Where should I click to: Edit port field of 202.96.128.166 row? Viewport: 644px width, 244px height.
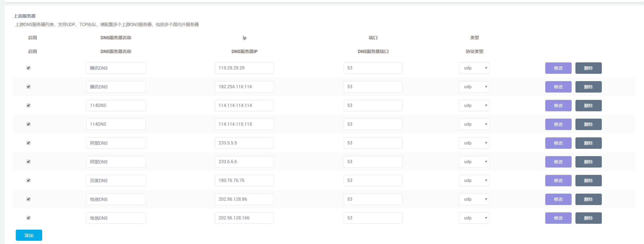[x=373, y=218]
